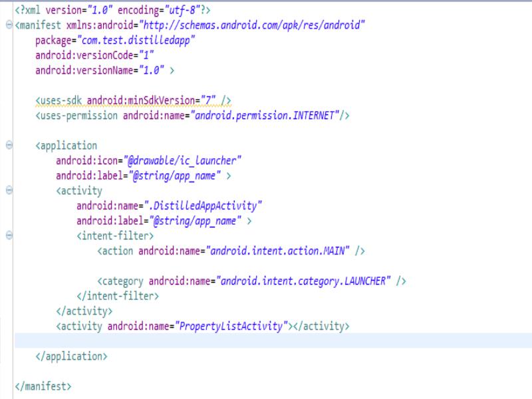Click the PropertyListActivity activity line
The width and height of the screenshot is (532, 399).
click(x=203, y=326)
